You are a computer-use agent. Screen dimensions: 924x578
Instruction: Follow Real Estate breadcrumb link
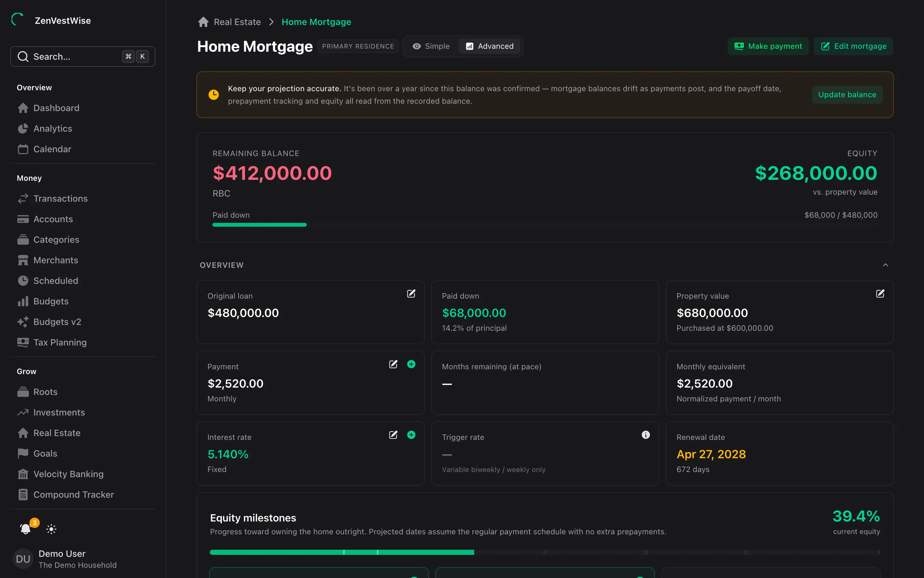(237, 22)
